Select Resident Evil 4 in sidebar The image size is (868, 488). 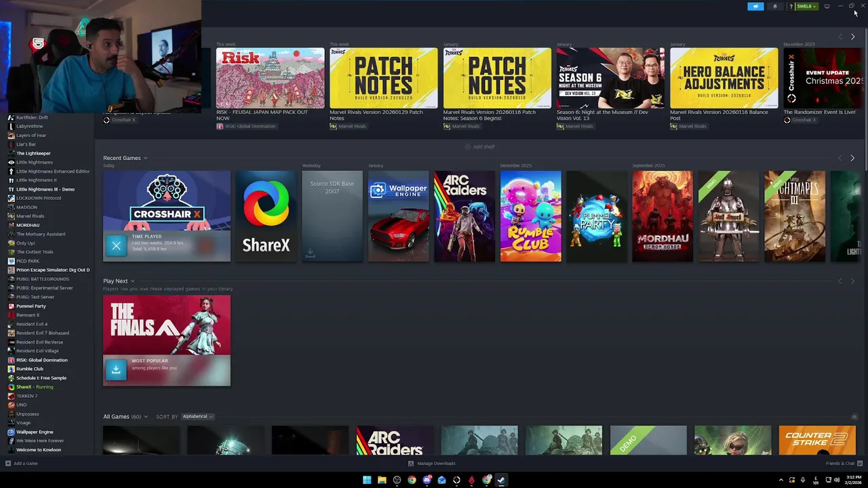[32, 324]
